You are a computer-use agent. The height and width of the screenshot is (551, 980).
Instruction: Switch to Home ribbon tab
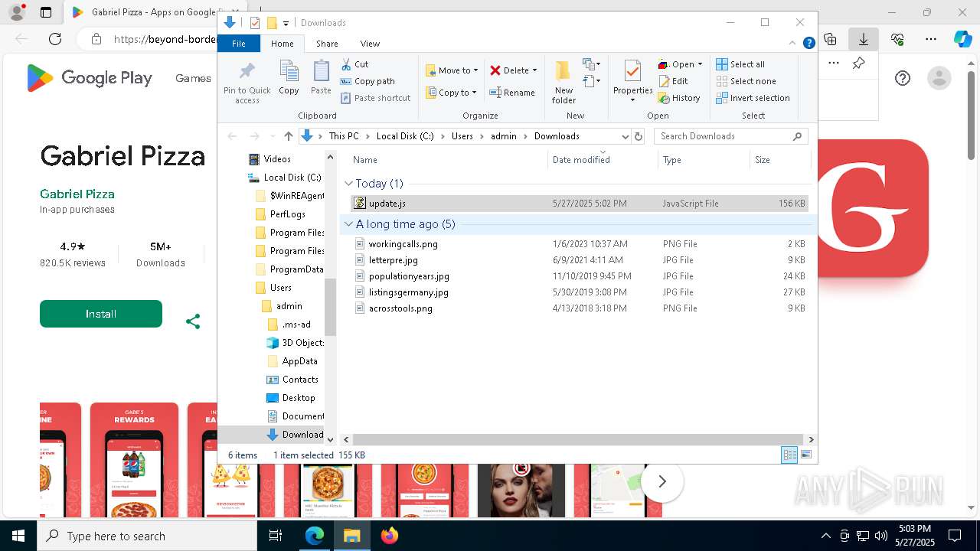pos(282,44)
